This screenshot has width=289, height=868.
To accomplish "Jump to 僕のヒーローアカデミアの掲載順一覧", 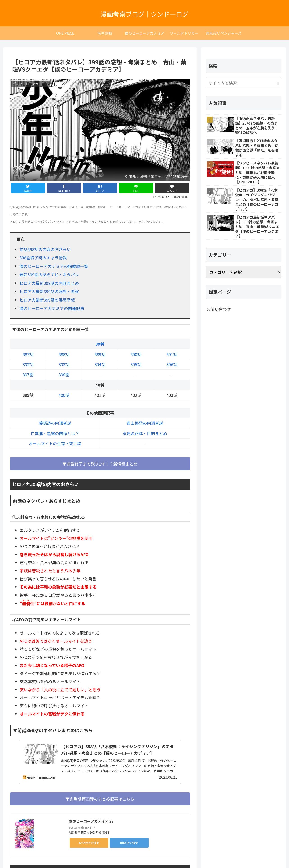I will [54, 266].
